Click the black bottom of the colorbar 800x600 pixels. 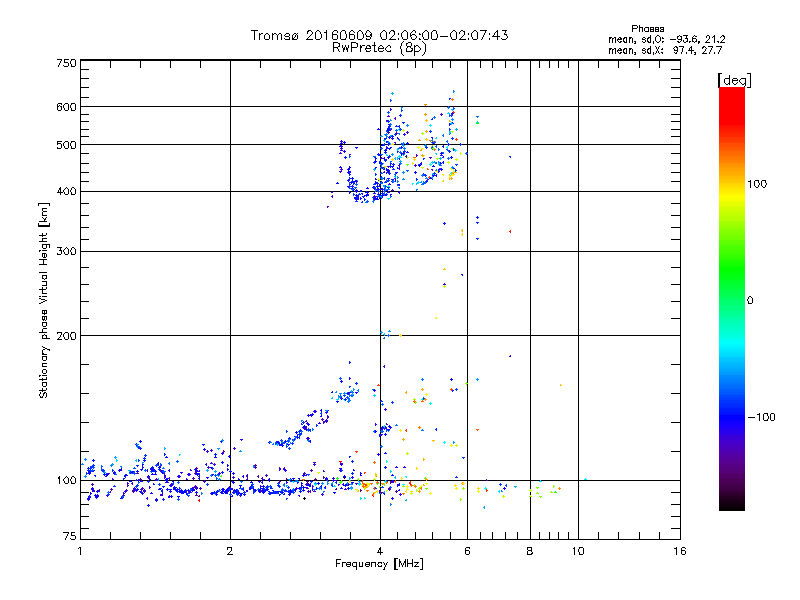click(732, 503)
